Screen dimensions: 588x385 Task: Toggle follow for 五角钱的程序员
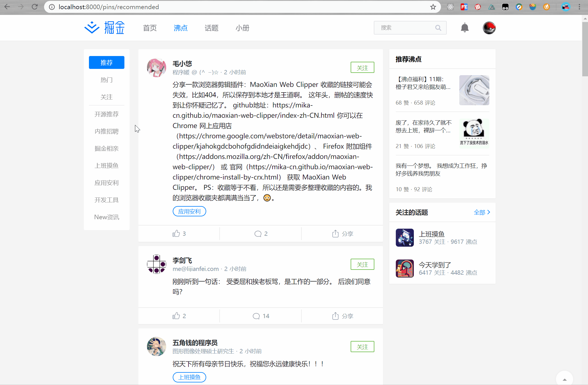(x=362, y=347)
